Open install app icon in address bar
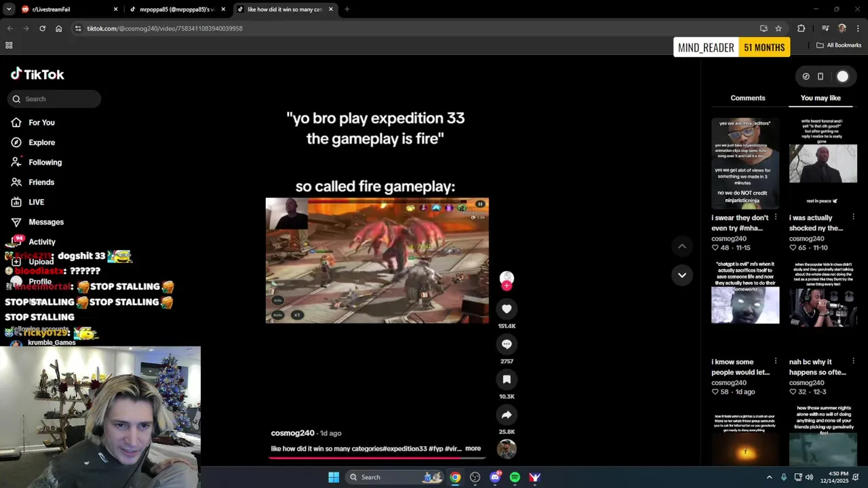Screen dimensions: 868x488 764,28
